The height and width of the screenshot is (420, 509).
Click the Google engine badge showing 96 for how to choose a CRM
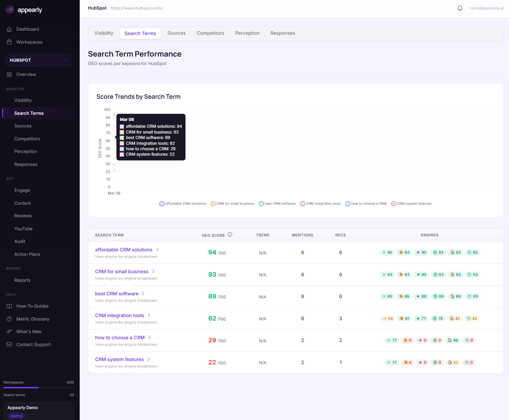(x=453, y=340)
